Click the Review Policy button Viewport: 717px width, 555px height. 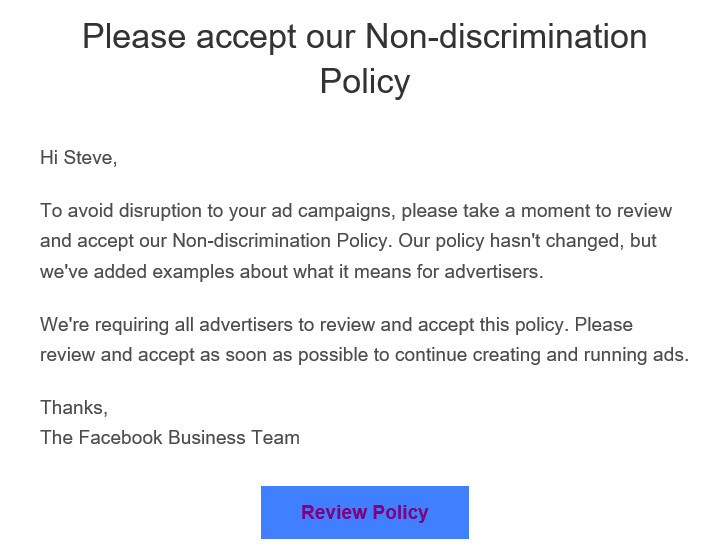click(x=364, y=512)
